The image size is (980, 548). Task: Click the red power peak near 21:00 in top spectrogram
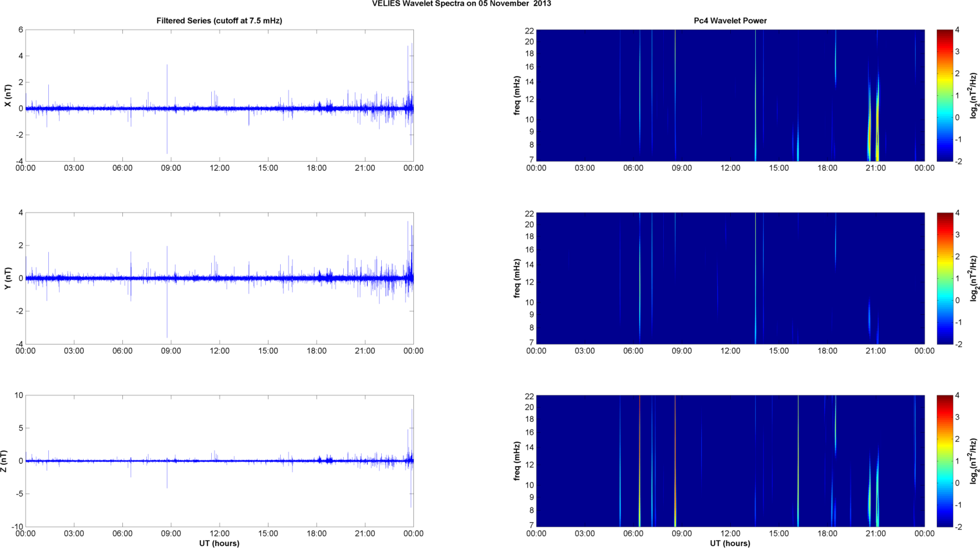[x=869, y=138]
